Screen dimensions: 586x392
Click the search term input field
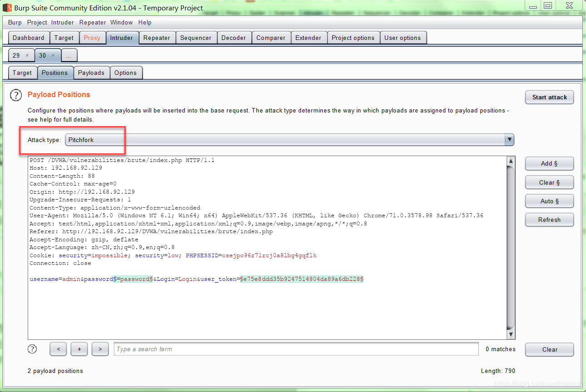tap(296, 349)
